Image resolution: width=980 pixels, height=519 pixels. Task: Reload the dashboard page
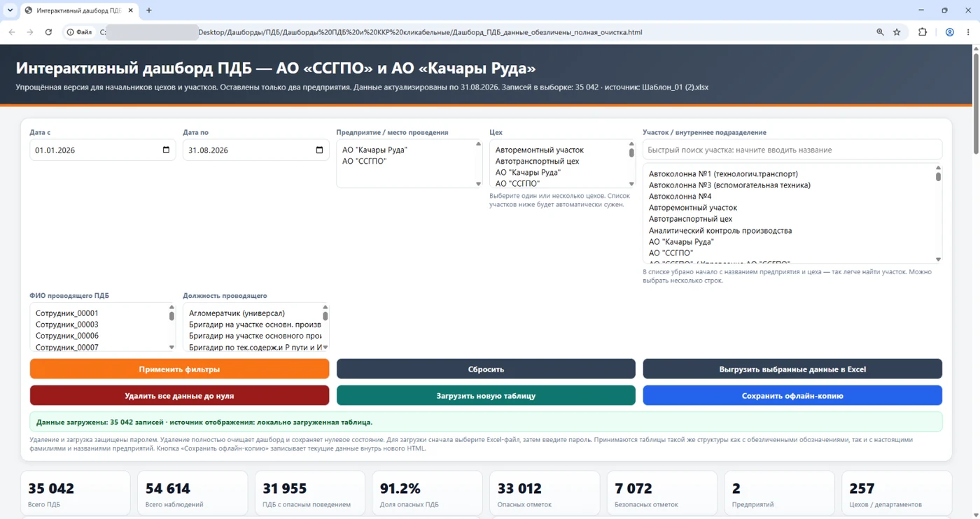(x=48, y=32)
